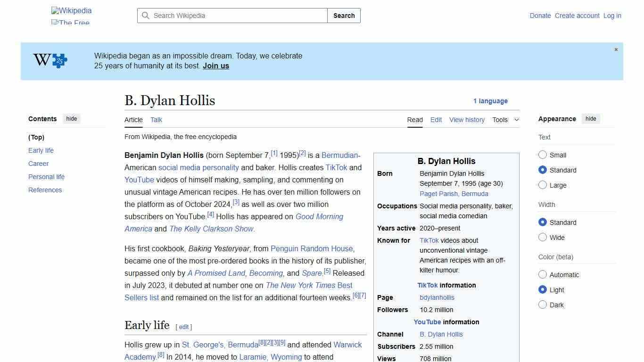Click the search magnifier icon
The width and height of the screenshot is (644, 362).
[146, 16]
